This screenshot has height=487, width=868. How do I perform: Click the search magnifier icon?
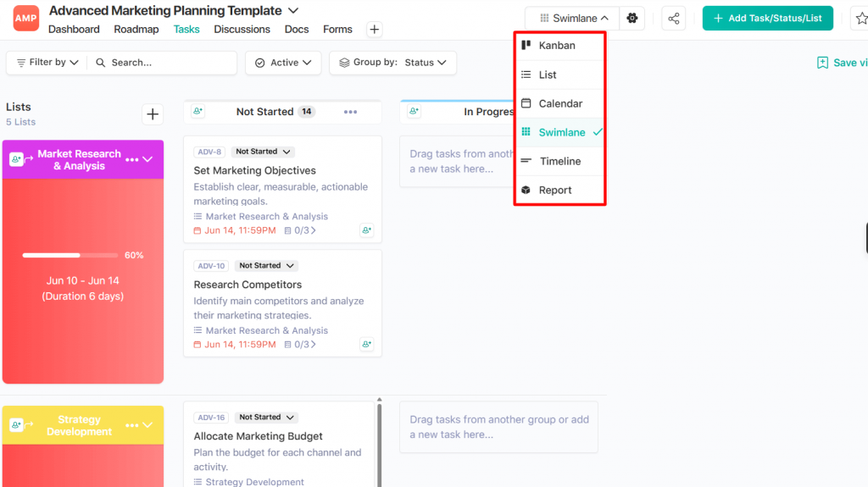pyautogui.click(x=100, y=63)
